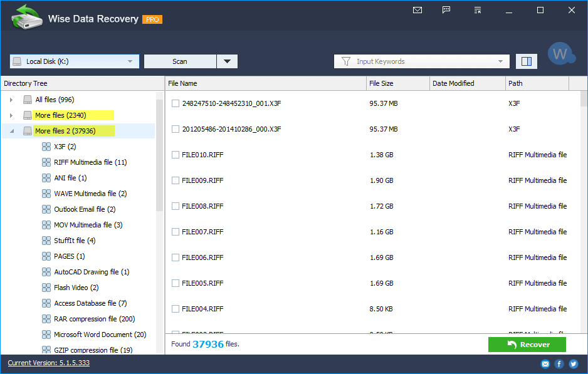
Task: Check the box for FILE010.RIFF
Action: pos(176,155)
